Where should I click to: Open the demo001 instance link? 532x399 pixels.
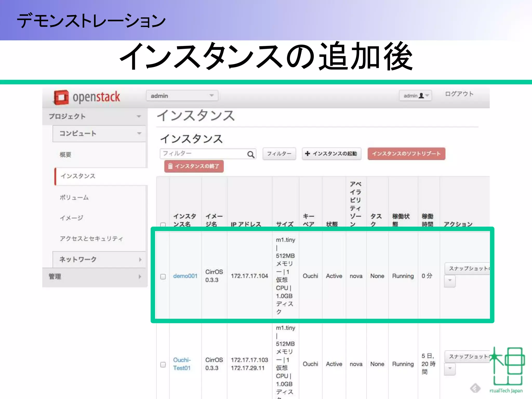[185, 276]
